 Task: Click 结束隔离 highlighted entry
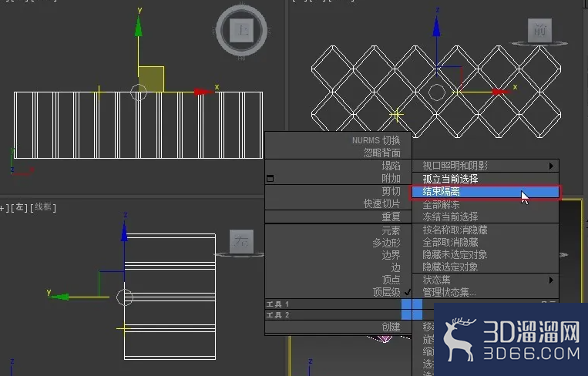(486, 192)
